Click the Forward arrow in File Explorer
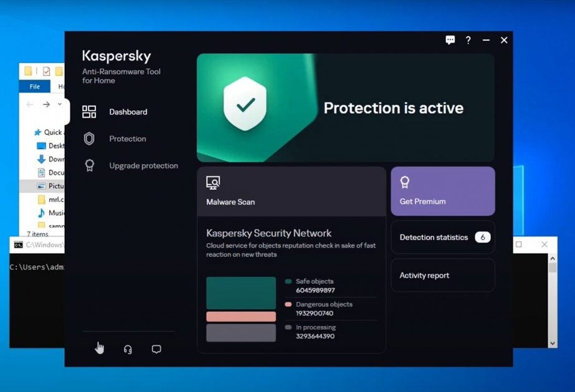 [46, 105]
